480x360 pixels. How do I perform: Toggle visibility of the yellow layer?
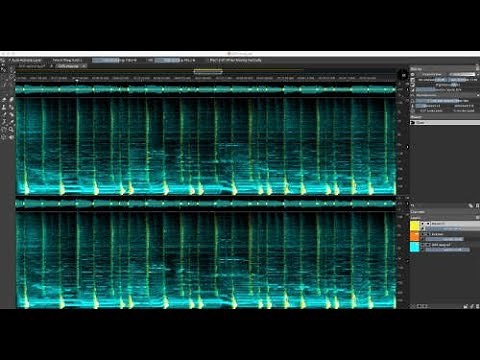(423, 224)
